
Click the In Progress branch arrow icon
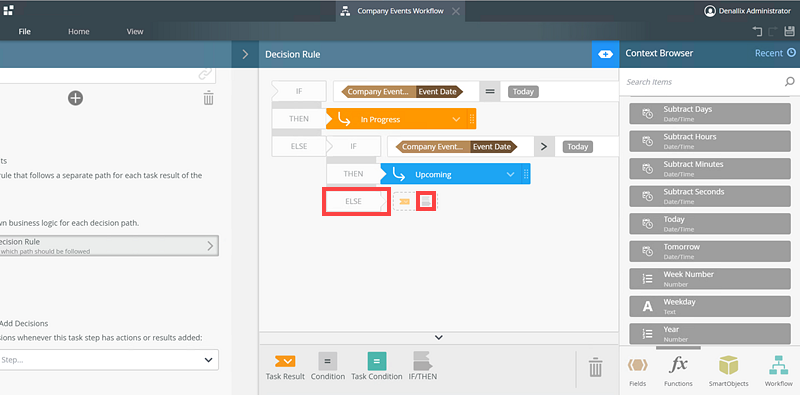point(344,119)
